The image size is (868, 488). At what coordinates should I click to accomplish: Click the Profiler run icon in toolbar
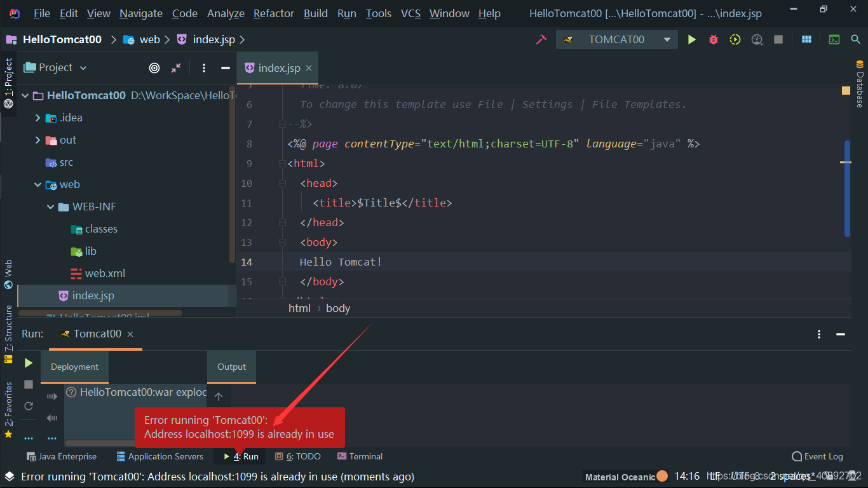point(757,39)
